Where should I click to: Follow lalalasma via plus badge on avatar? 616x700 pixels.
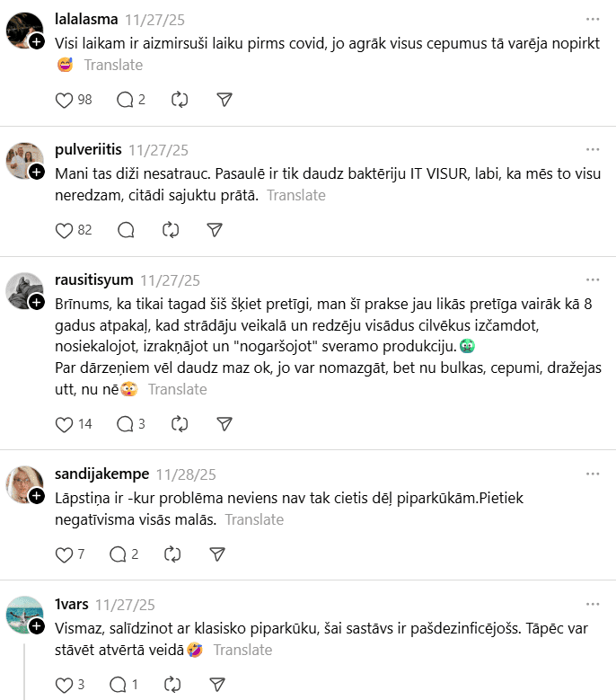(37, 42)
